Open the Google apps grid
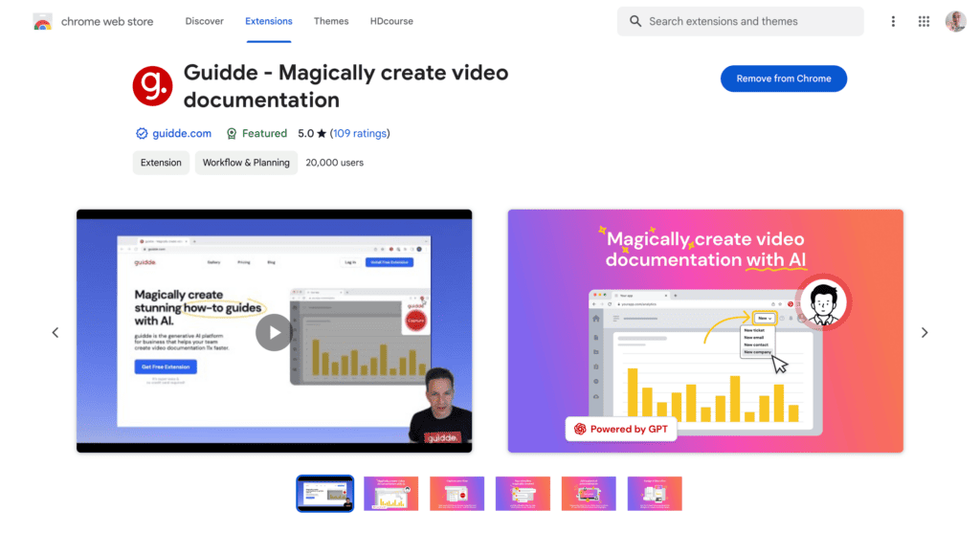The image size is (980, 555). point(924,21)
